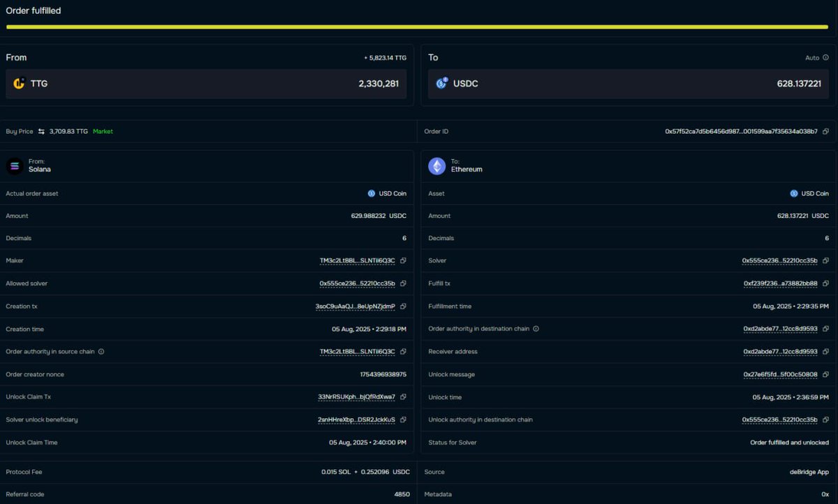Viewport: 838px width, 504px height.
Task: Copy the Solver unlock beneficiary address
Action: (x=403, y=420)
